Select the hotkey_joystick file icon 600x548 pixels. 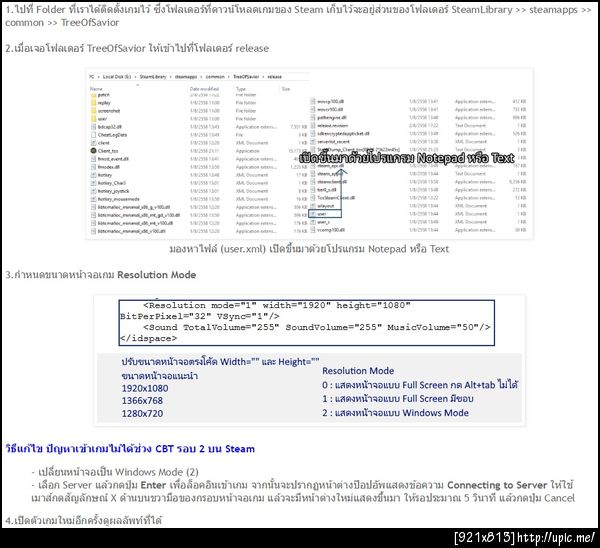(93, 191)
